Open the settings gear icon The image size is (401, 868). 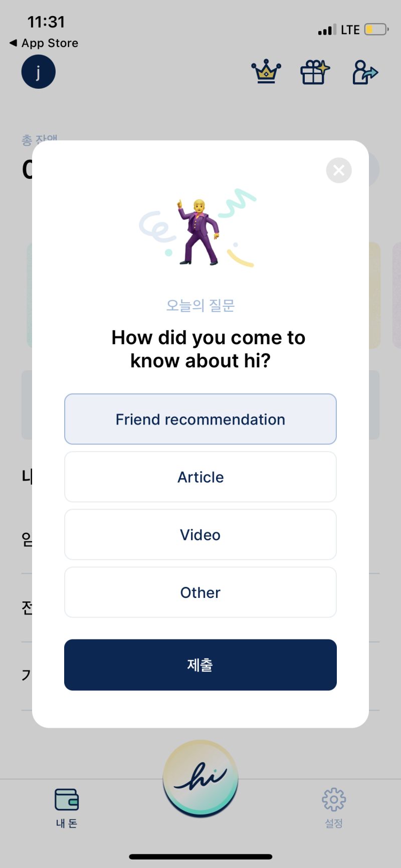(x=334, y=799)
